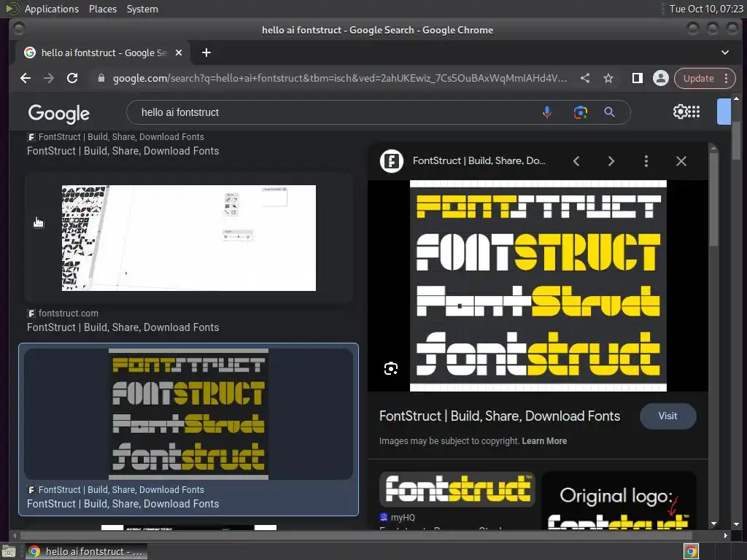The image size is (747, 560).
Task: Click the clock showing Tue Oct 10
Action: [x=706, y=9]
